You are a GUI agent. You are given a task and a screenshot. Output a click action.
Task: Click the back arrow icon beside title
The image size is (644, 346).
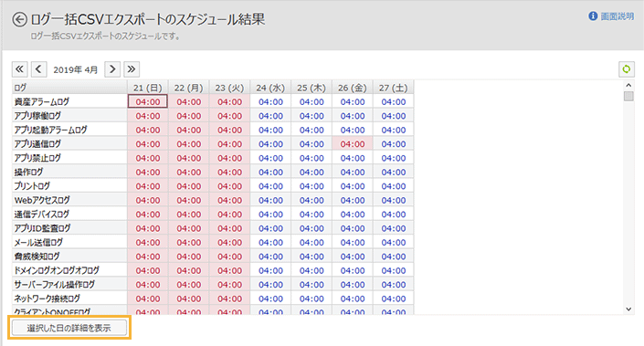click(x=19, y=19)
